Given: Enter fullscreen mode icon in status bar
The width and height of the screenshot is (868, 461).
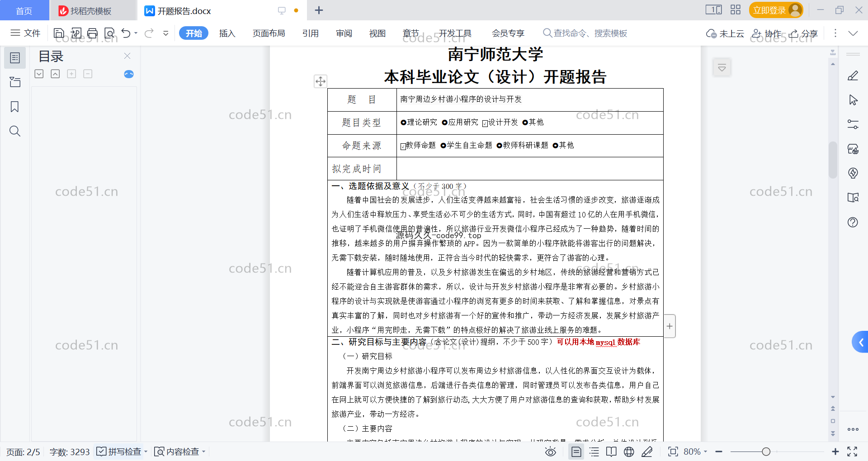Looking at the screenshot, I should click(852, 452).
